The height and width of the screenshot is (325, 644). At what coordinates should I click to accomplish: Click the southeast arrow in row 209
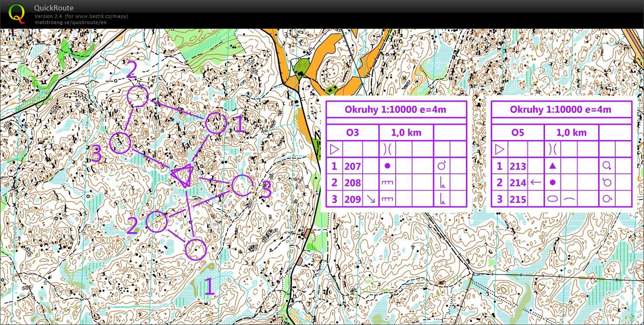click(x=371, y=199)
